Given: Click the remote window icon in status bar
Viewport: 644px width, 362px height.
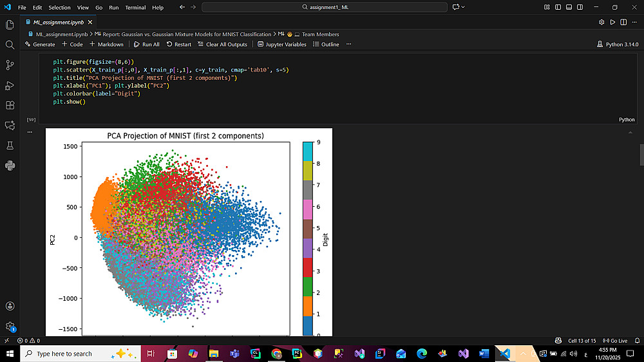Looking at the screenshot, I should [6, 341].
